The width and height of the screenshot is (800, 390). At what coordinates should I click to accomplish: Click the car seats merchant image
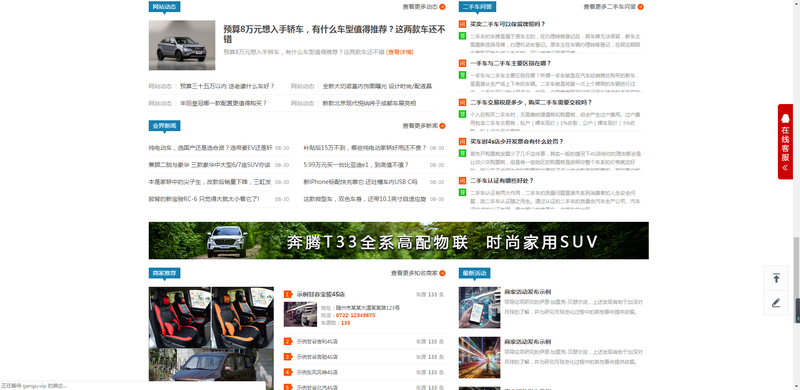pos(211,318)
